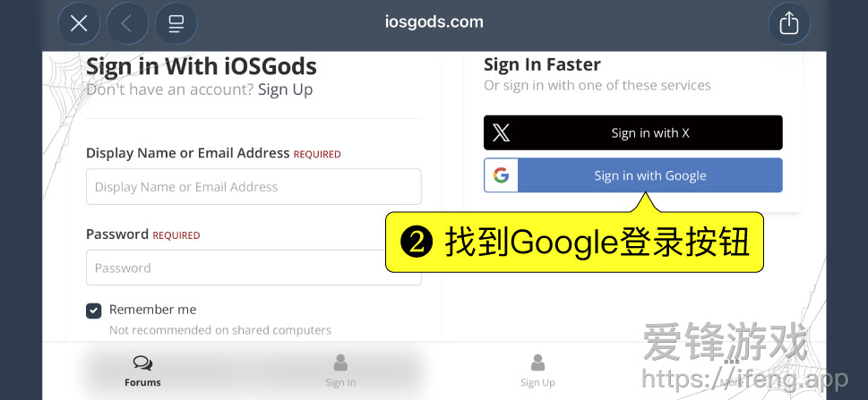Switch to the Forums tab
Image resolution: width=868 pixels, height=400 pixels.
pos(142,371)
